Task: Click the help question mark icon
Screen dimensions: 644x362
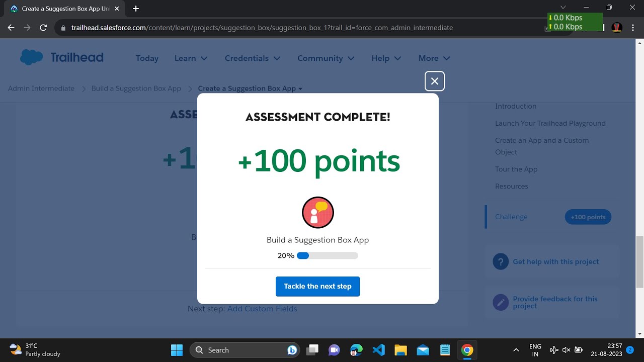Action: 501,261
